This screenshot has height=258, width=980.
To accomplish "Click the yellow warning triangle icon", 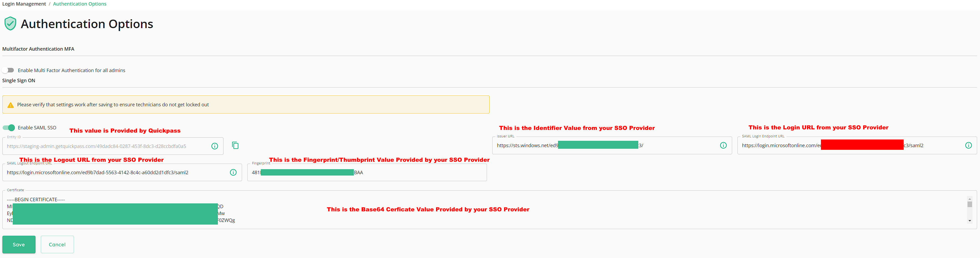I will 11,105.
